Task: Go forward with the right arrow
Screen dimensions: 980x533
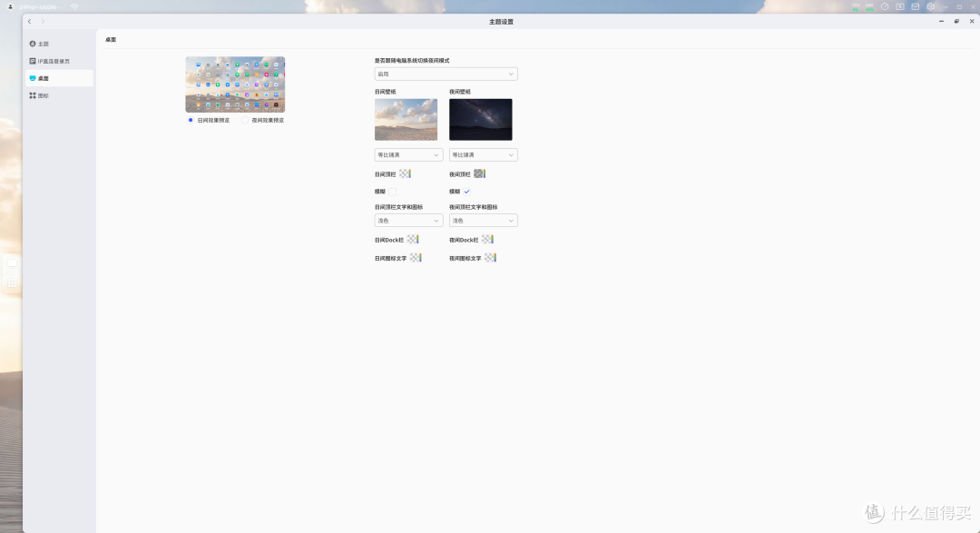Action: (x=44, y=21)
